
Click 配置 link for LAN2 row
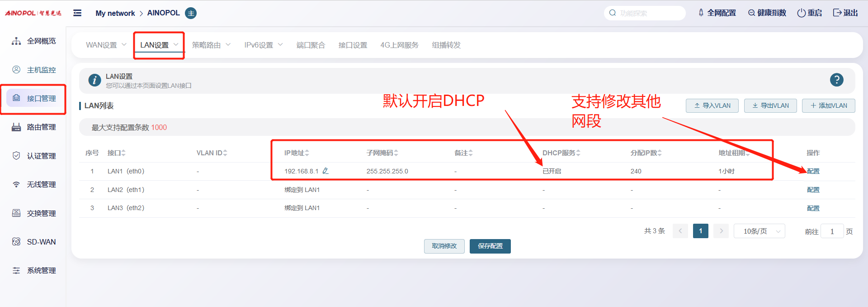coord(813,190)
